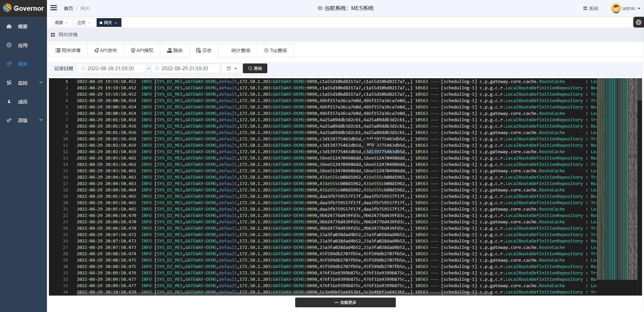Viewport: 644px width, 312px height.
Task: Open the Top查询 tab
Action: point(275,50)
